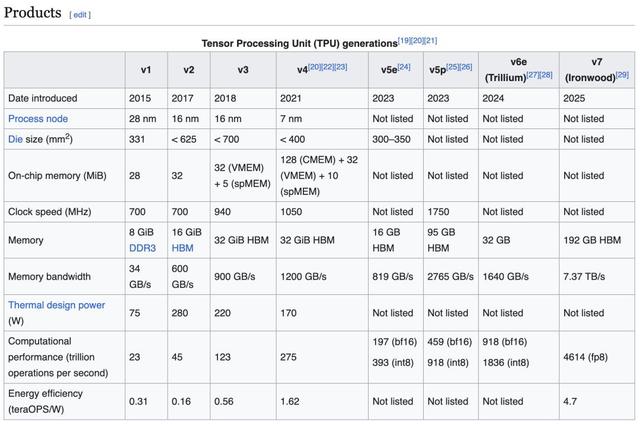
Task: Click citation 23 next to v4
Action: click(x=339, y=65)
